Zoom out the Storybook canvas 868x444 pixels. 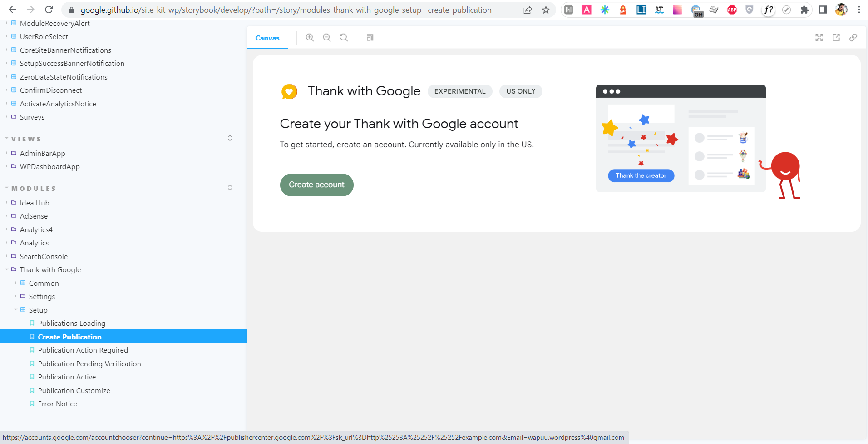pyautogui.click(x=327, y=38)
